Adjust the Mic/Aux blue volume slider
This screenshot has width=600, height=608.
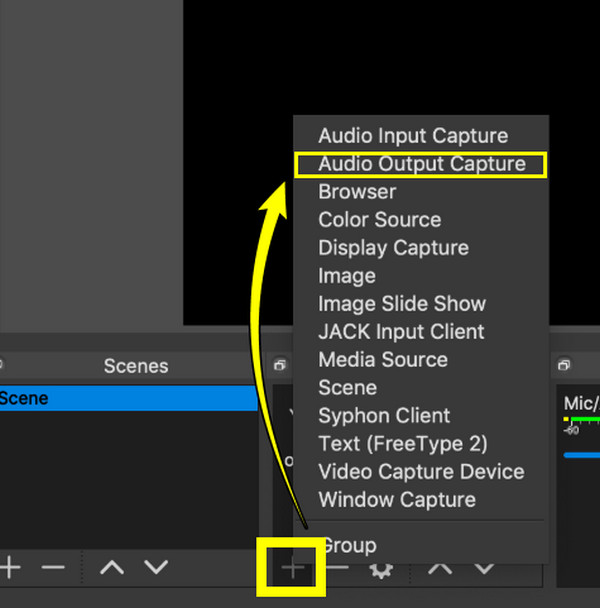coord(582,455)
